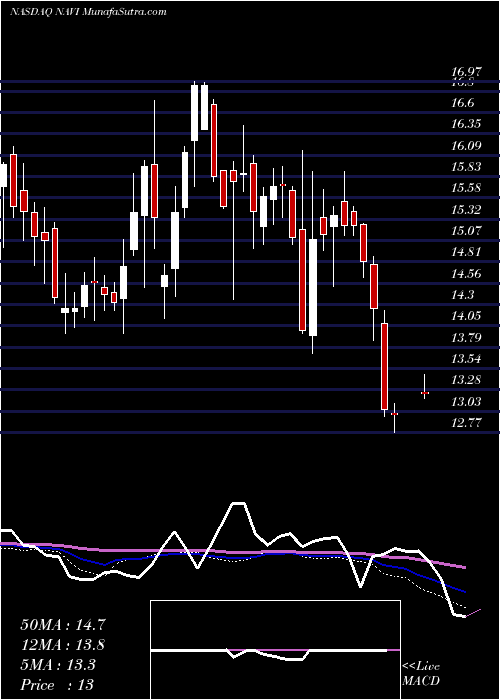Click the 14.3 price axis label

point(462,295)
